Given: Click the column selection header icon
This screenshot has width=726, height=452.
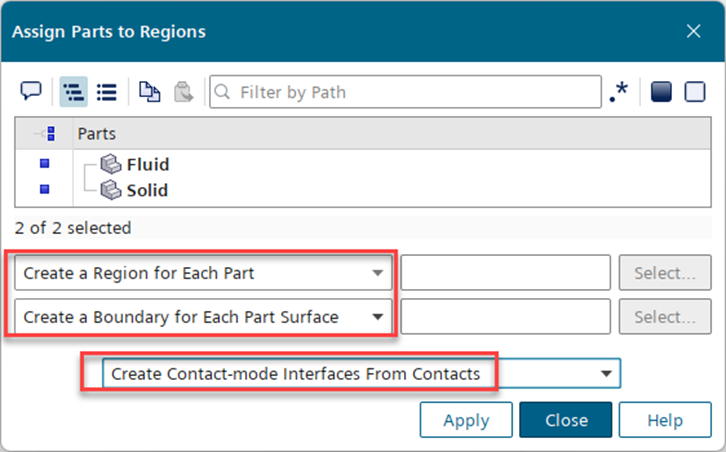Looking at the screenshot, I should [x=44, y=134].
